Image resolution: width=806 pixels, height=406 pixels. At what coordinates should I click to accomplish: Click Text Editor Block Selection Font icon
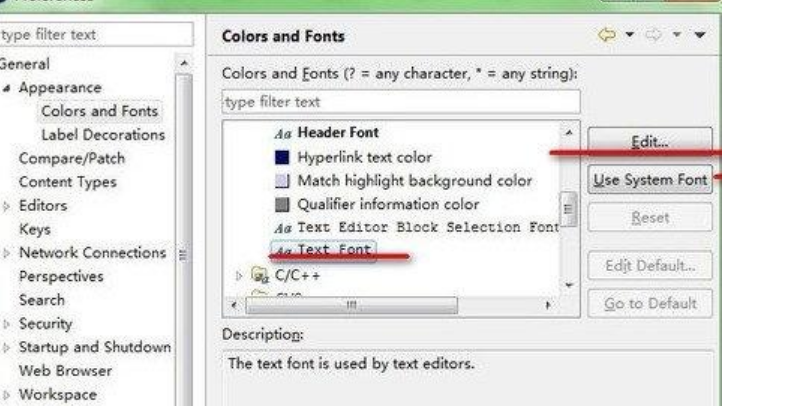point(281,227)
